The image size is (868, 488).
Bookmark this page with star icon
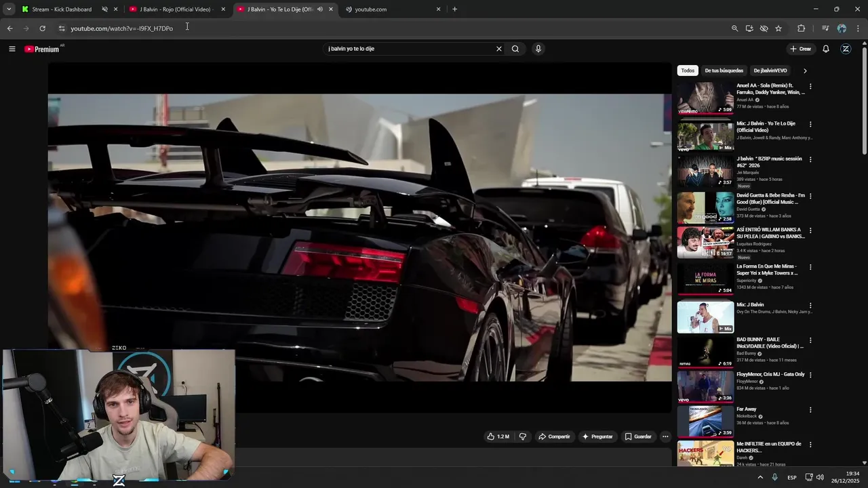tap(778, 28)
